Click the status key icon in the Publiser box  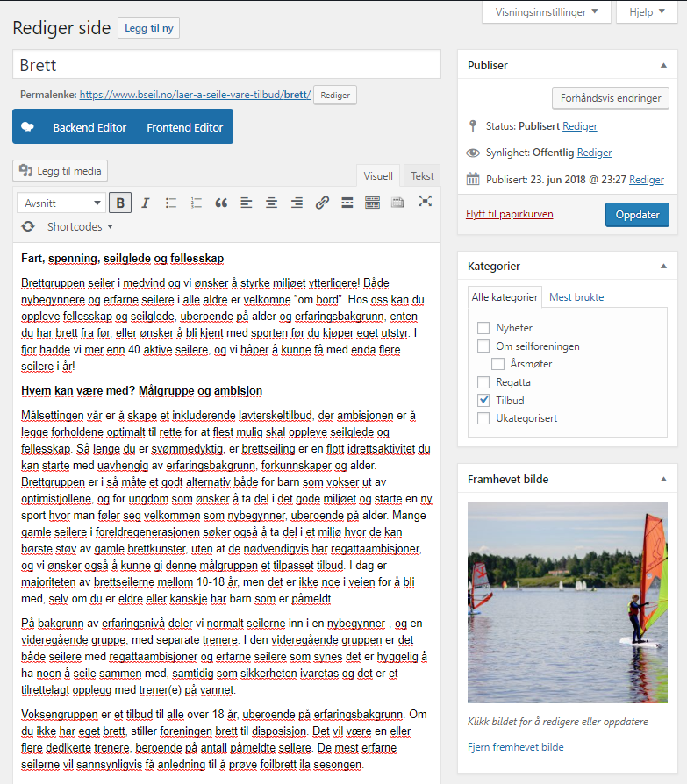[x=473, y=126]
